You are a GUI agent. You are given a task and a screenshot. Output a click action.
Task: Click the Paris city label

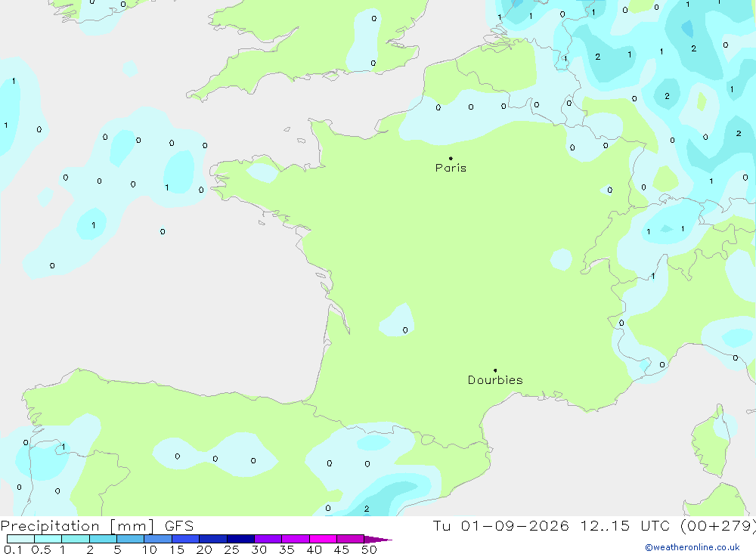pyautogui.click(x=451, y=168)
